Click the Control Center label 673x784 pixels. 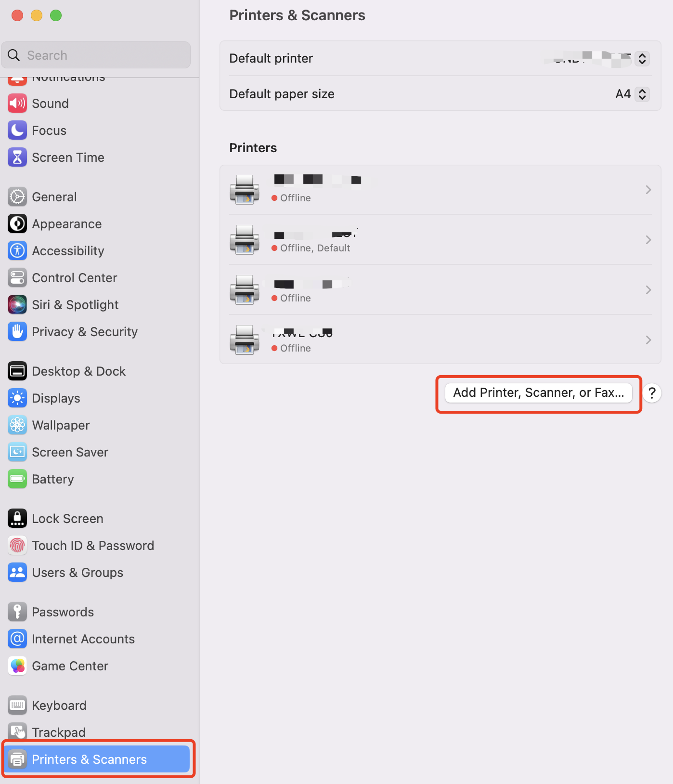[75, 278]
